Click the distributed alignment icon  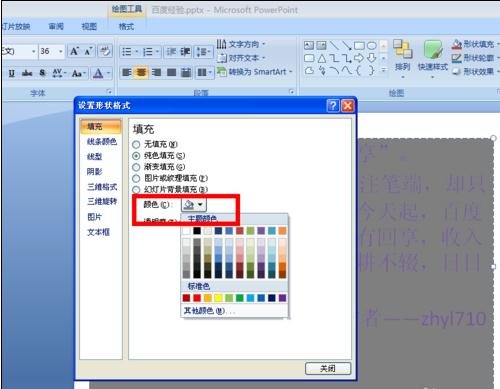click(x=186, y=72)
